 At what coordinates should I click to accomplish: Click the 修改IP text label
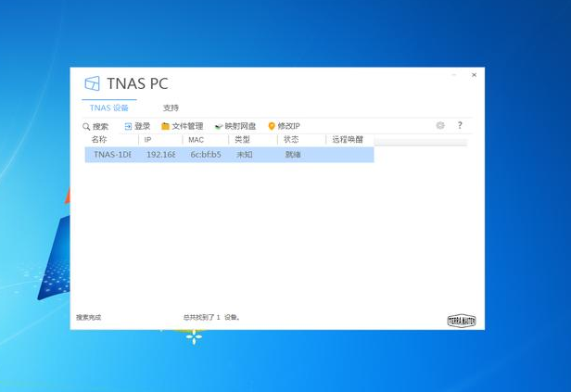point(289,126)
